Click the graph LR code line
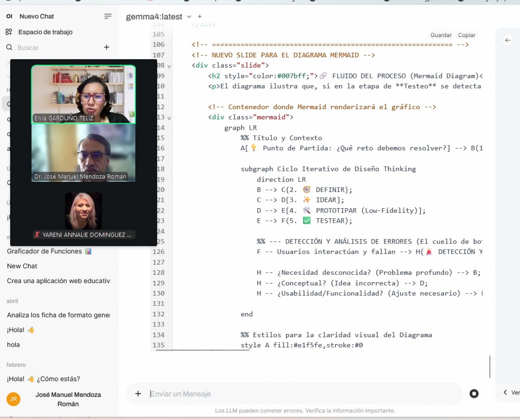 [240, 128]
